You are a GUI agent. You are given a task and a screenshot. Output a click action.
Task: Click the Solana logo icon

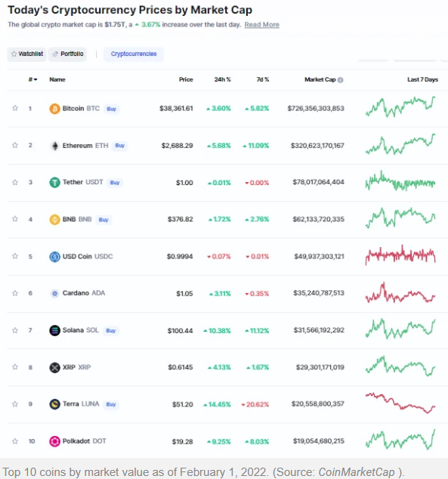point(54,330)
